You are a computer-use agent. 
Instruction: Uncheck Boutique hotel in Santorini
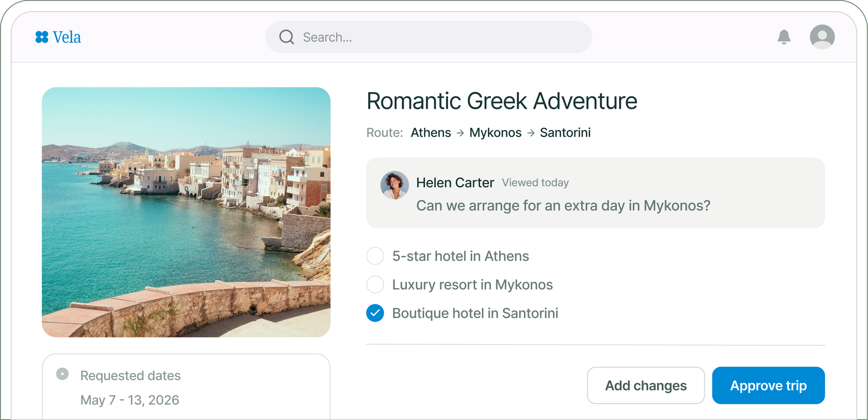click(375, 313)
